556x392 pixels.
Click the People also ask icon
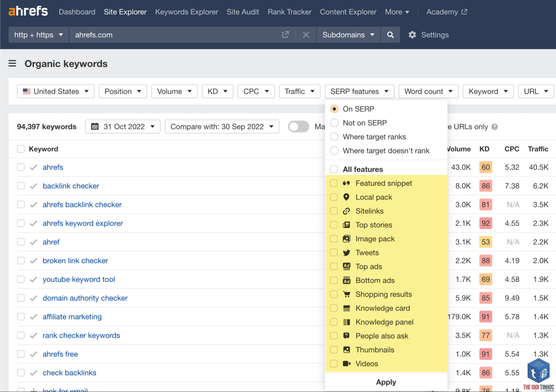pyautogui.click(x=346, y=336)
